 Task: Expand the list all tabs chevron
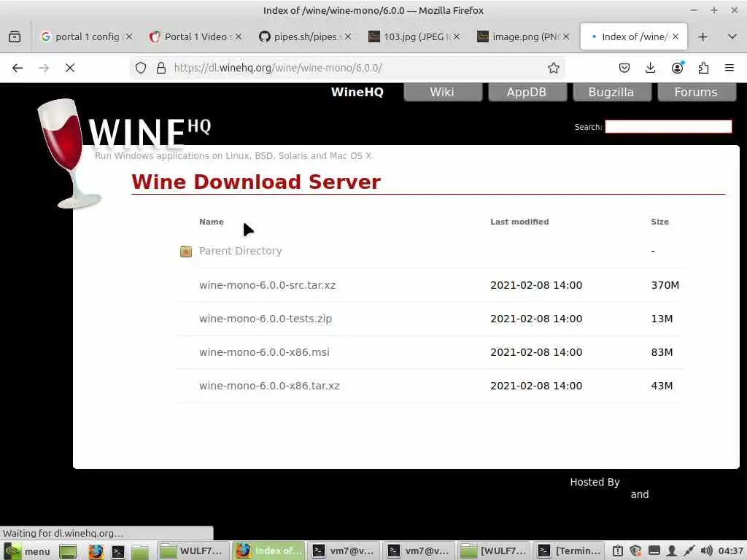point(732,36)
